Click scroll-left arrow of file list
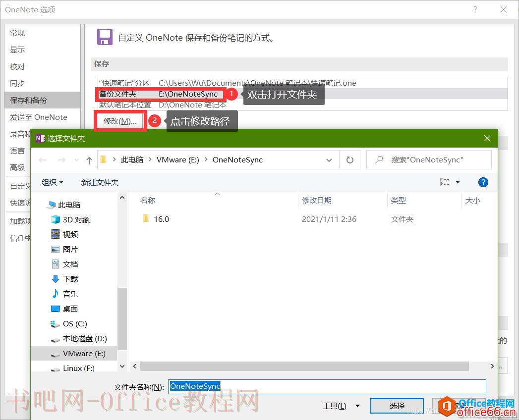The image size is (519, 420). click(x=135, y=366)
